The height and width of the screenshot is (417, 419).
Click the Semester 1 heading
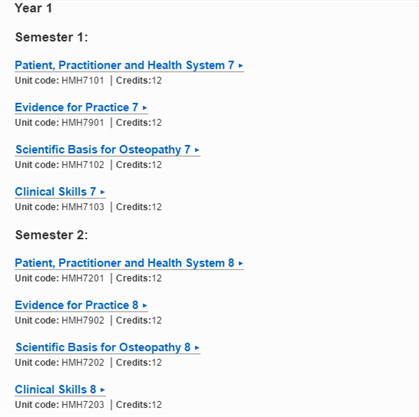52,37
